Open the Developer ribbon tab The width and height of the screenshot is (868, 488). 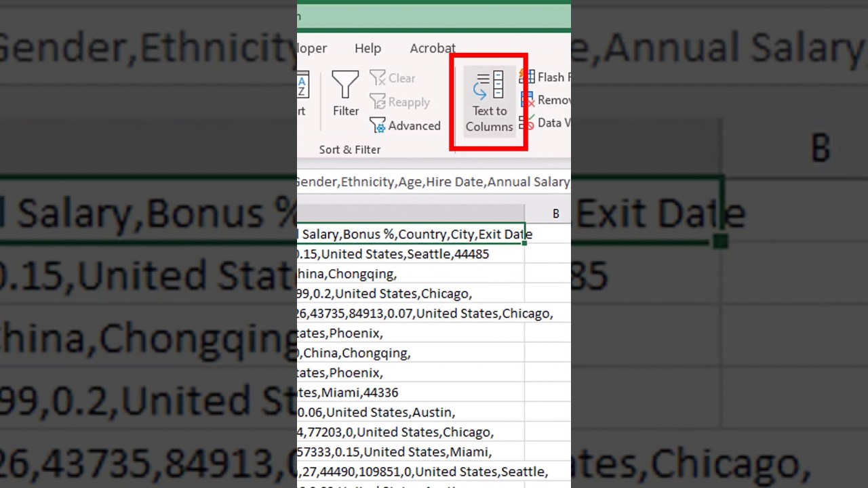click(x=313, y=48)
